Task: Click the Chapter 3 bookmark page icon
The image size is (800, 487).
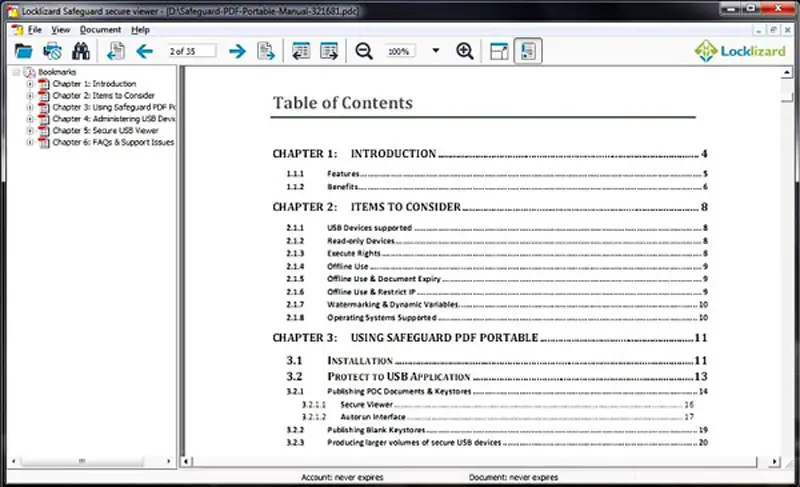Action: pos(44,107)
